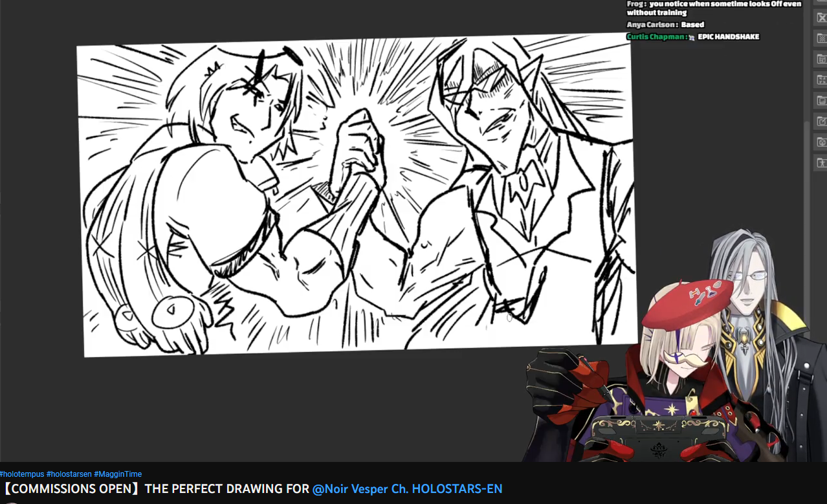
Task: Click Frog's chat message about noticing things
Action: pos(714,8)
